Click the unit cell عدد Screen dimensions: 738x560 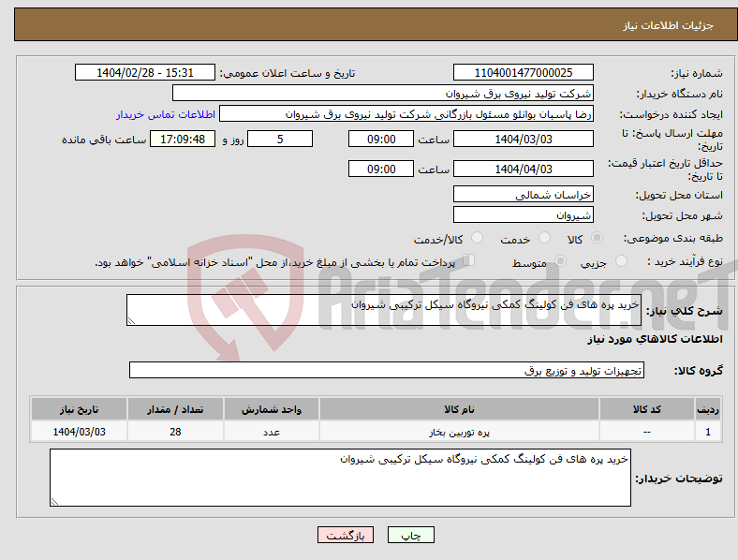271,432
